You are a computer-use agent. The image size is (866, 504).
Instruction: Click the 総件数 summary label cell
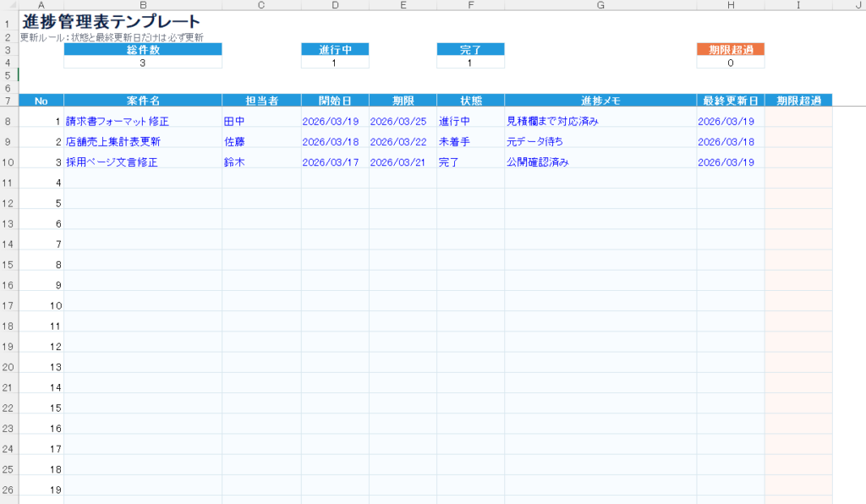pos(142,49)
